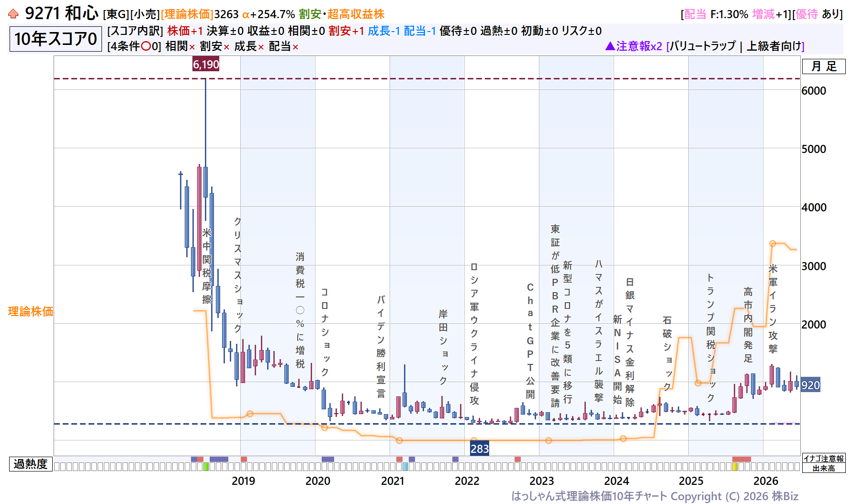
Task: Click the 過熱度 label box
Action: tap(31, 464)
